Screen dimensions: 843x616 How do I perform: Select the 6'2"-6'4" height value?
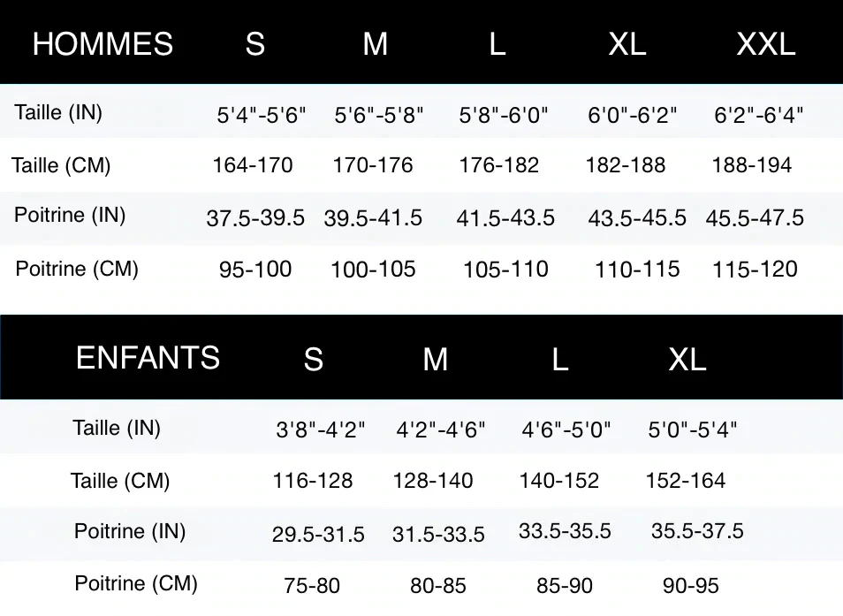[x=758, y=115]
